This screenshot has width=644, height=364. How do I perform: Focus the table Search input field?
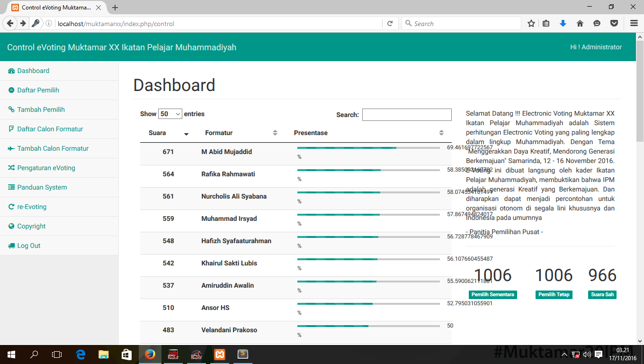point(407,115)
